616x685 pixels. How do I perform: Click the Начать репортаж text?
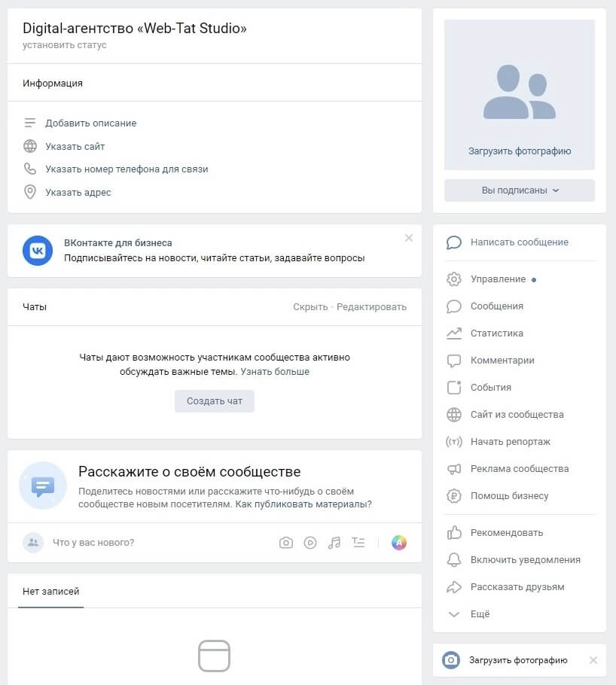pyautogui.click(x=511, y=442)
